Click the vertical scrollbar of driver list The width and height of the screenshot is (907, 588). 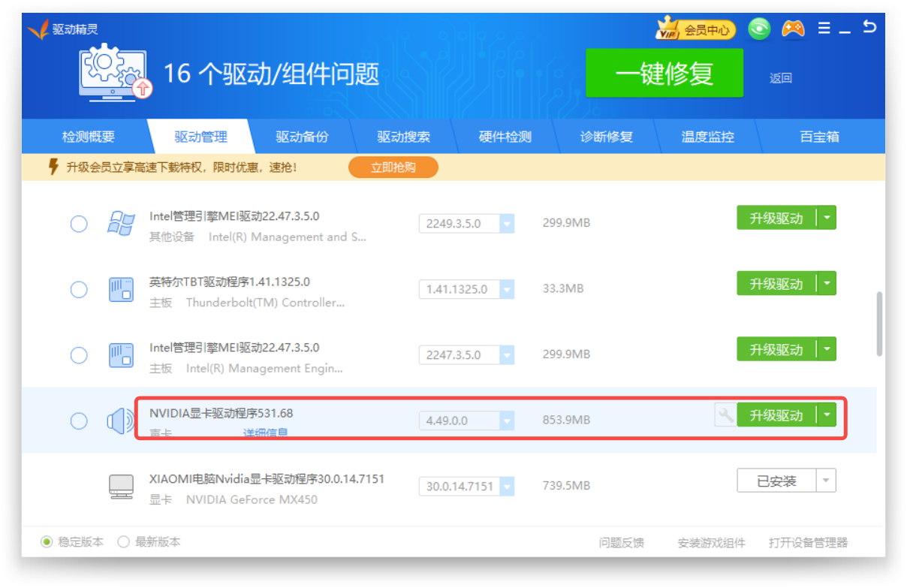[x=879, y=324]
